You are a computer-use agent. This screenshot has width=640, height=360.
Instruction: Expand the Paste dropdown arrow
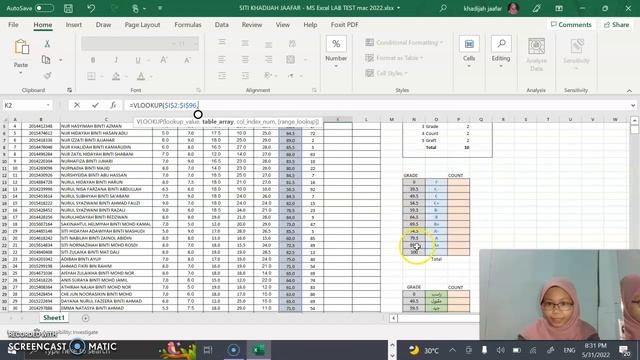tap(20, 73)
